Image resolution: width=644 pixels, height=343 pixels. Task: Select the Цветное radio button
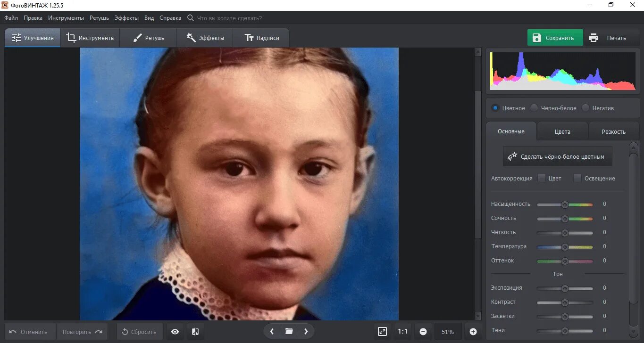(495, 108)
